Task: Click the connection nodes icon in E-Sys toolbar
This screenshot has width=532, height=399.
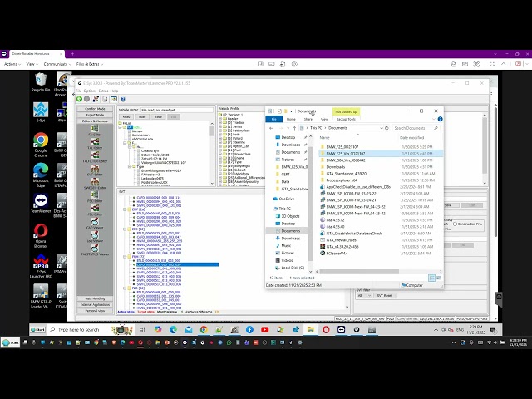Action: [x=96, y=99]
